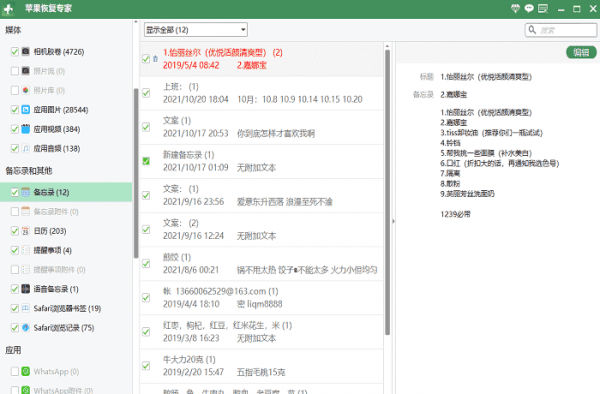Screen dimensions: 600x394
Task: Click the 备忘录和其他 section header
Action: point(29,171)
